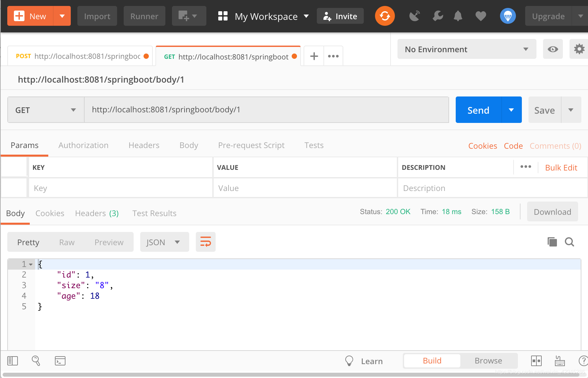Open params table column options dots
The height and width of the screenshot is (378, 588).
[526, 167]
